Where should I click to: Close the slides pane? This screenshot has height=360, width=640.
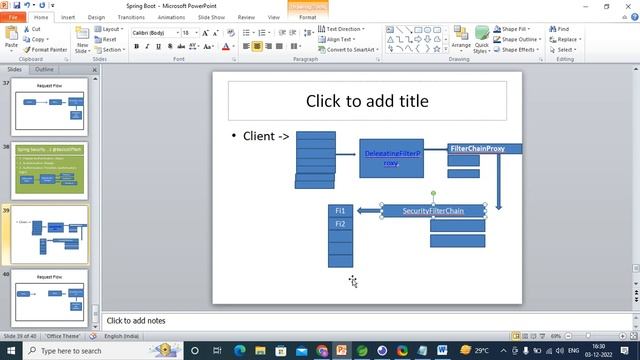click(95, 70)
